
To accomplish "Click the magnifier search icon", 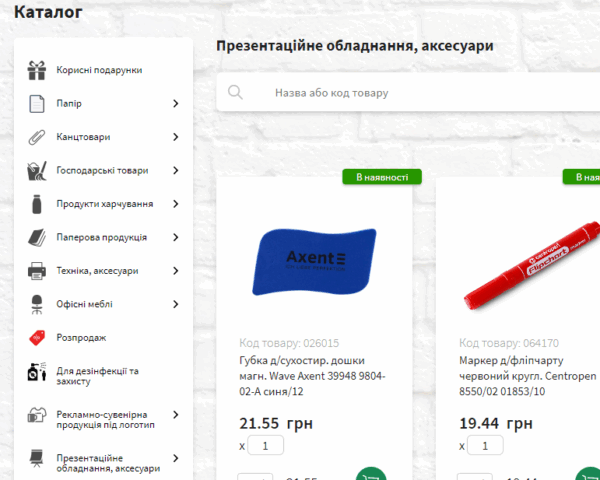I will [235, 92].
